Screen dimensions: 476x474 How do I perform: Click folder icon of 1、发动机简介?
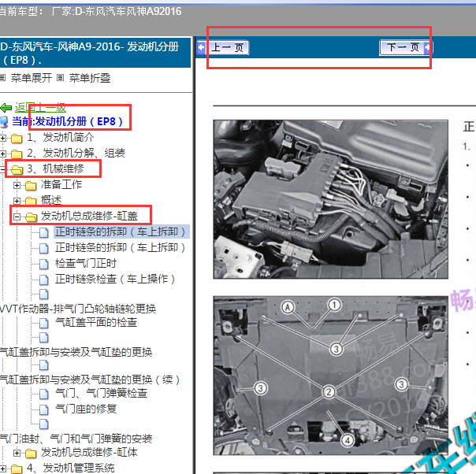[17, 139]
